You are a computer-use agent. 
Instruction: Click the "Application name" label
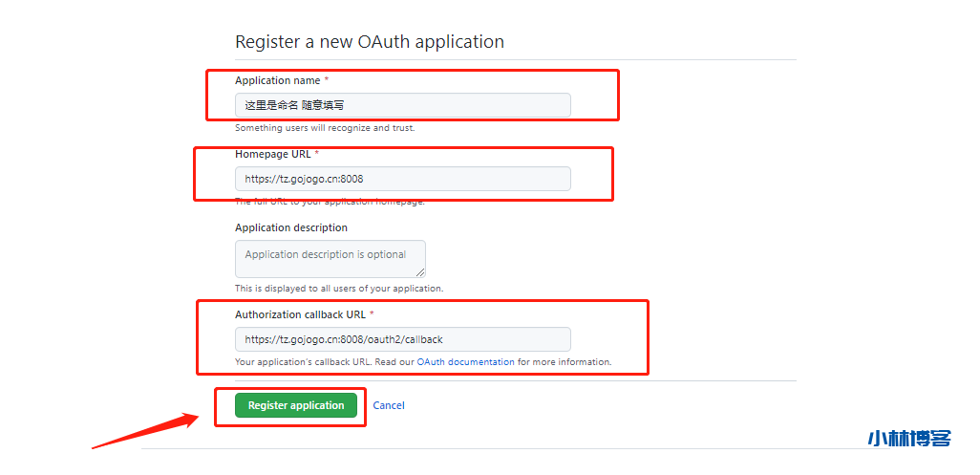(277, 80)
